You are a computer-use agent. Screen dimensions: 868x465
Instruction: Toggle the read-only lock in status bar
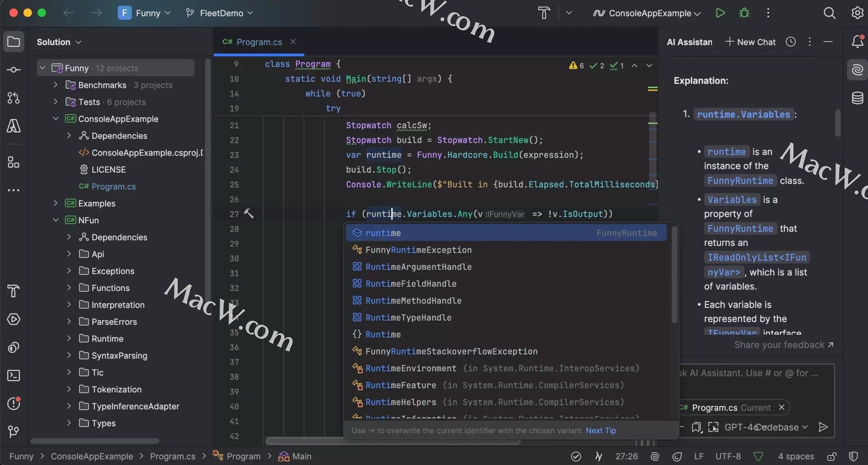tap(831, 456)
